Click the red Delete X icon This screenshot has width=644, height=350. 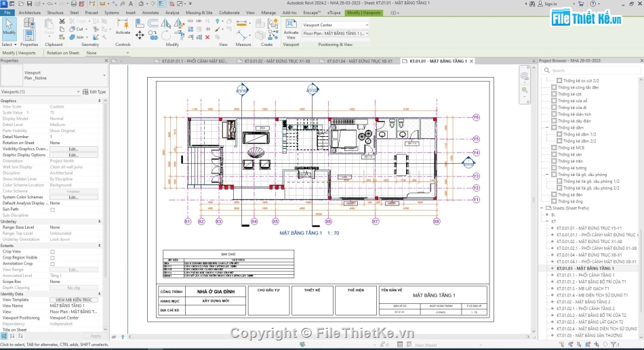tap(207, 37)
